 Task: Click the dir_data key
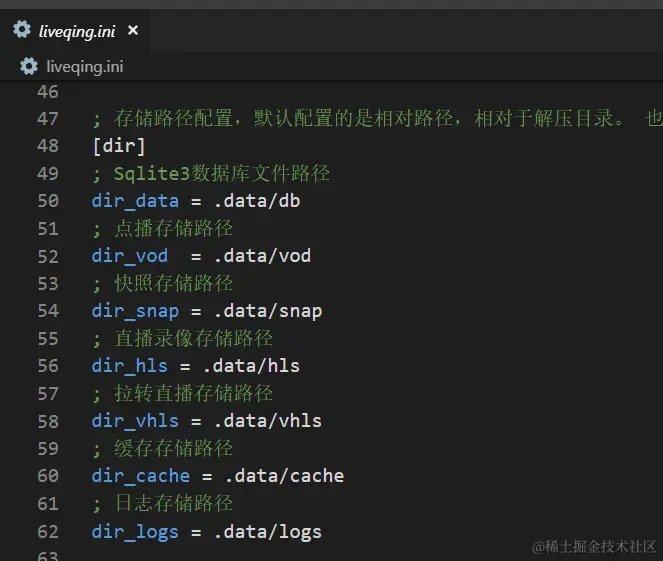(x=135, y=201)
